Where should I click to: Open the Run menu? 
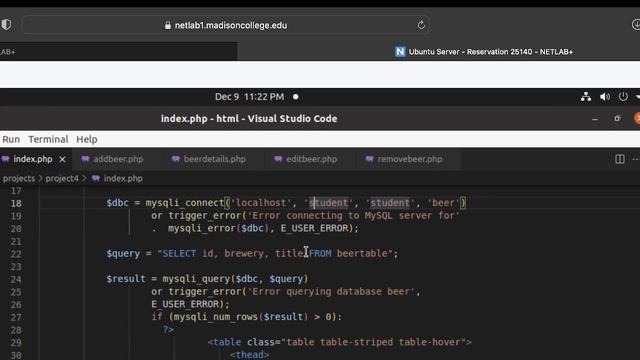point(11,139)
